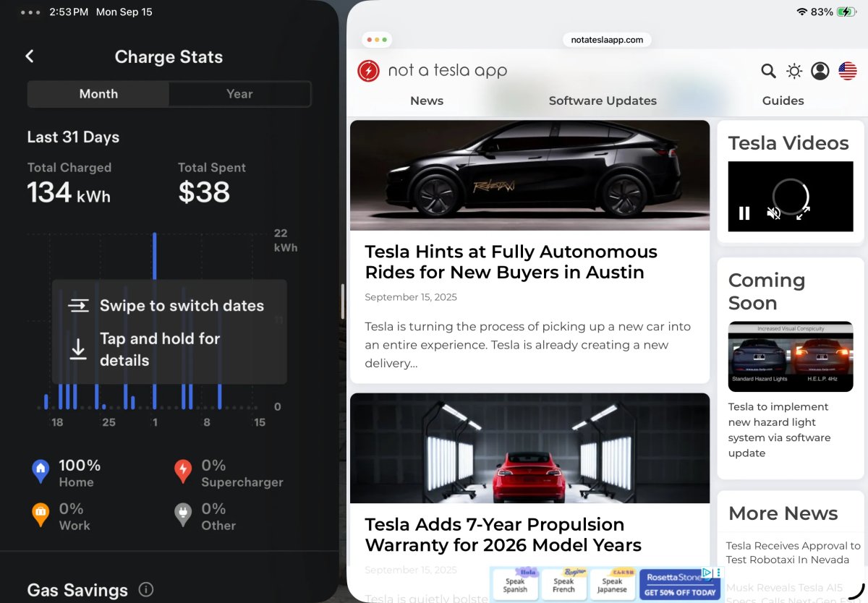Viewport: 868px width, 603px height.
Task: Focus the notateslaapp.com address bar
Action: point(607,40)
